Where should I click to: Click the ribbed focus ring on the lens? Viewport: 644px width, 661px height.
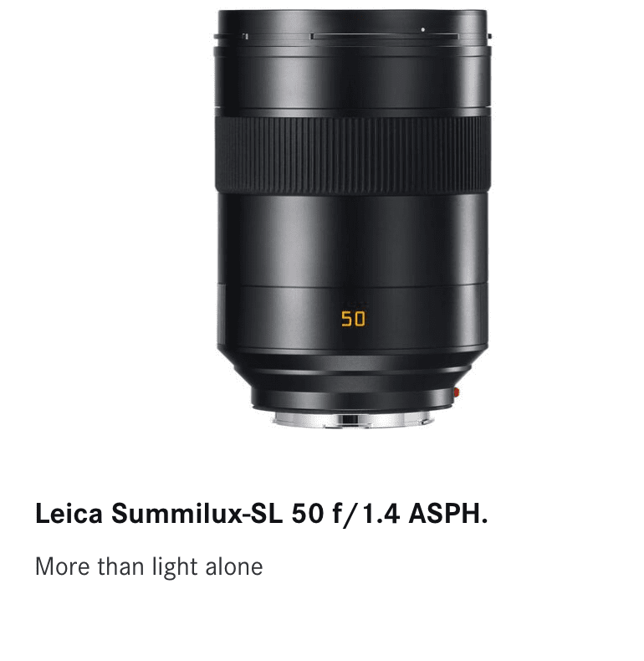tap(352, 155)
